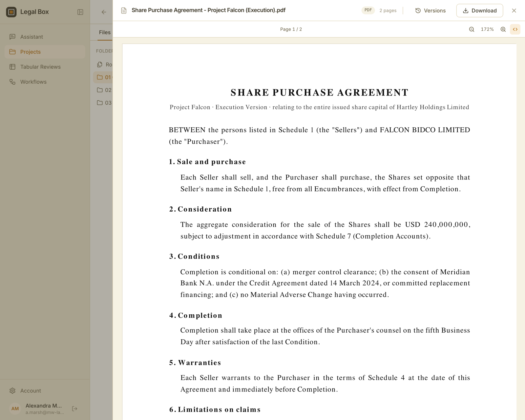This screenshot has height=420, width=525.
Task: Click the file name in the viewer header
Action: [x=209, y=10]
